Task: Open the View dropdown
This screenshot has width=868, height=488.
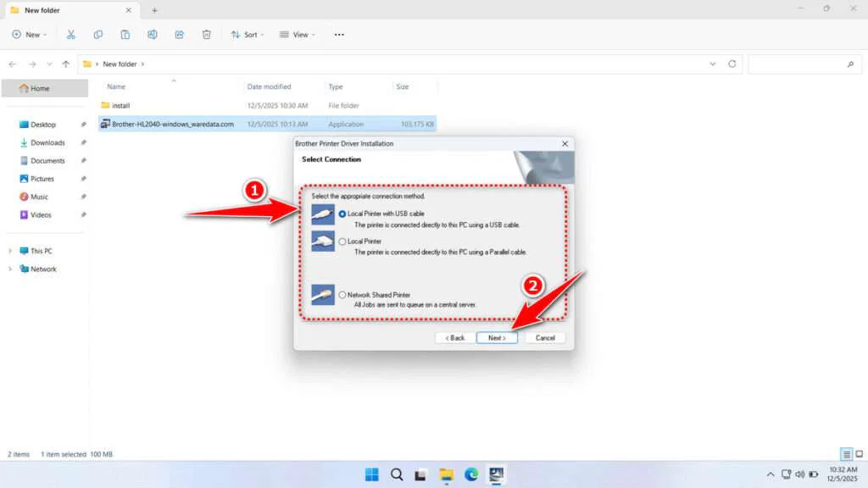Action: 298,34
